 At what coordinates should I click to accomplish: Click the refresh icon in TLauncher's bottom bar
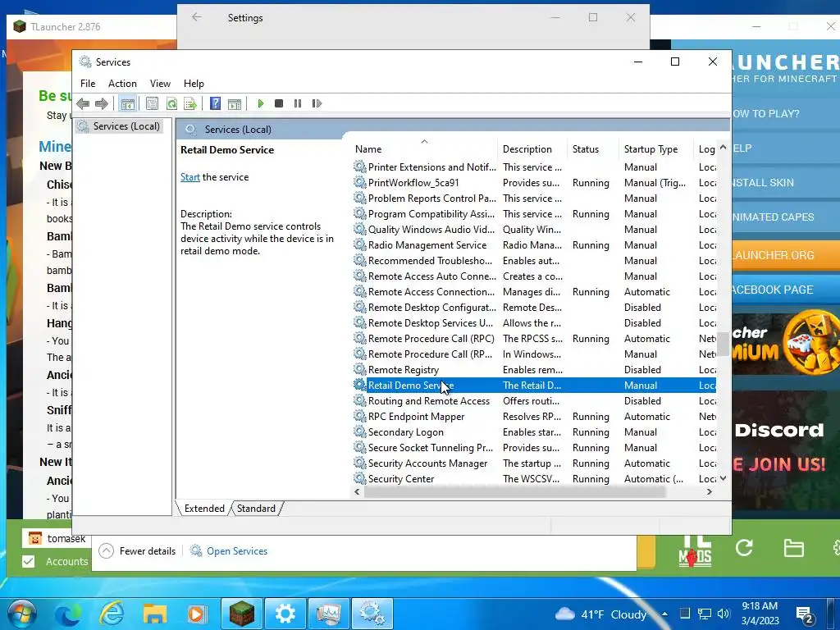[744, 548]
